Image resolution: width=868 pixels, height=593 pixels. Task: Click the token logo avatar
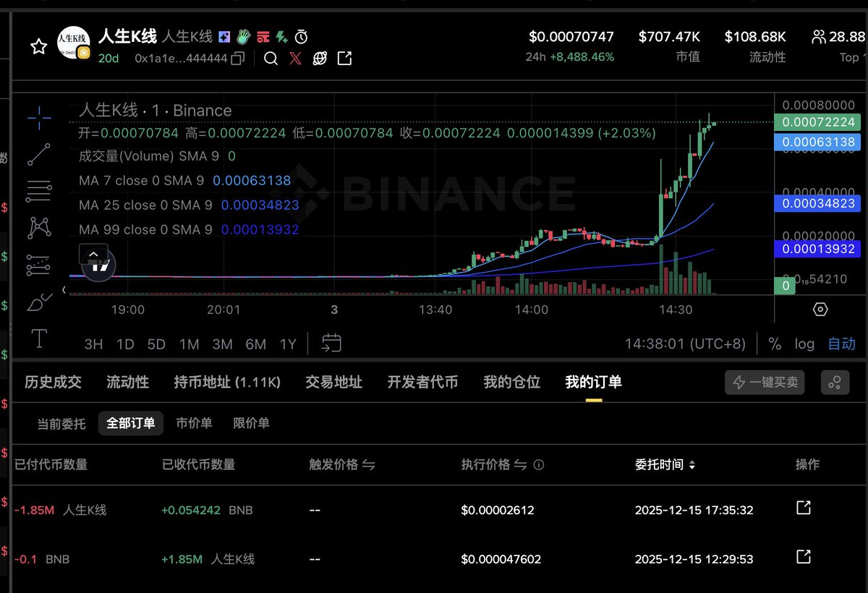point(74,42)
